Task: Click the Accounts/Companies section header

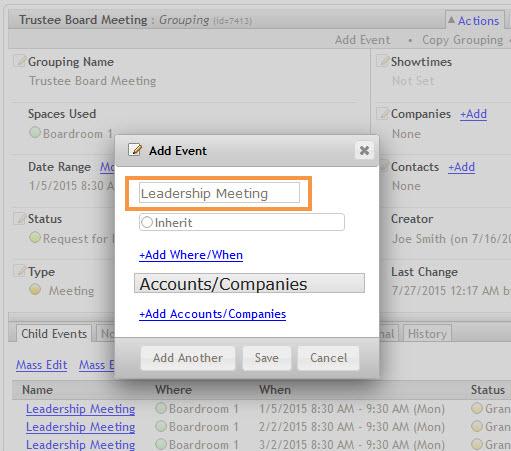Action: click(249, 284)
